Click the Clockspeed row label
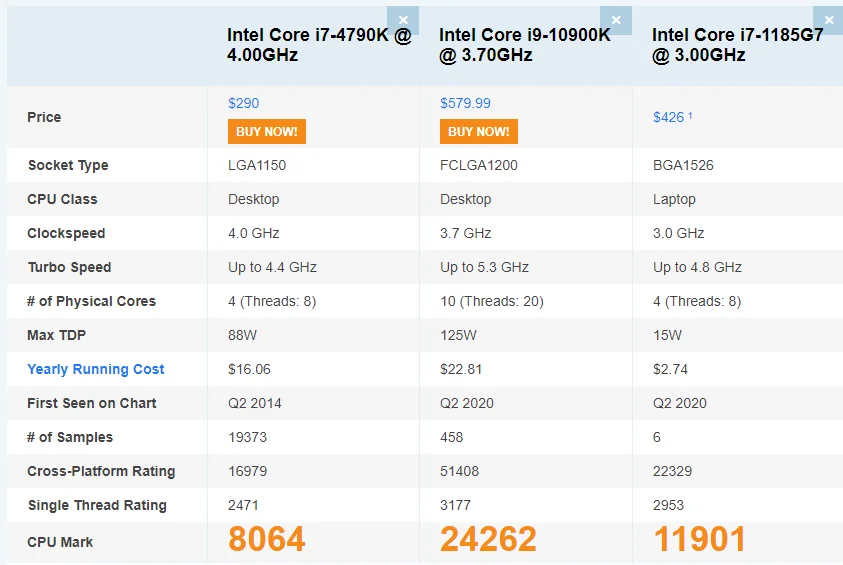 click(66, 233)
